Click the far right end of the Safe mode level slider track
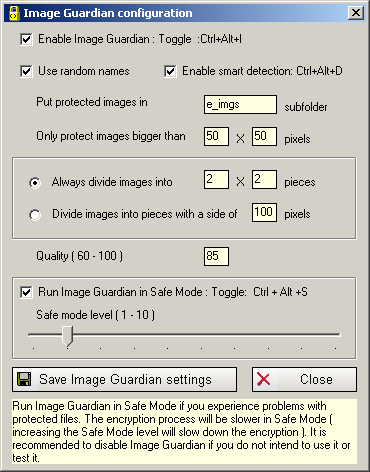The height and width of the screenshot is (472, 370). click(x=337, y=334)
